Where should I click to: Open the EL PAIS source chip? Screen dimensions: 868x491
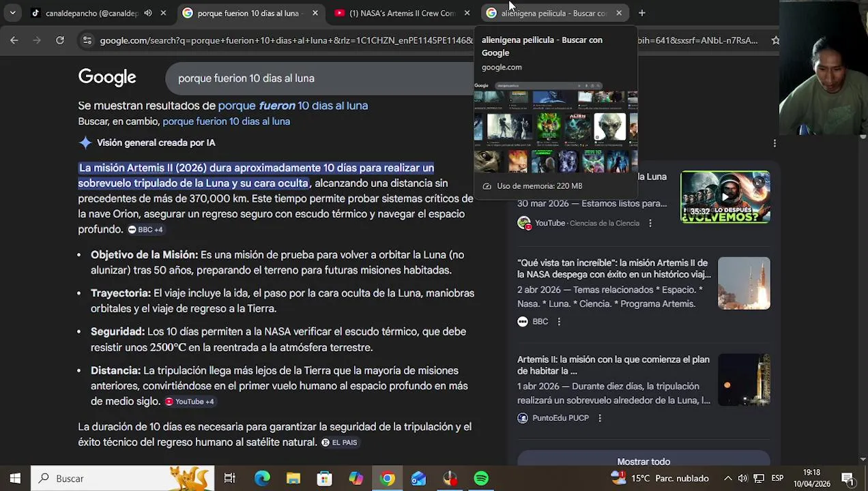point(339,443)
